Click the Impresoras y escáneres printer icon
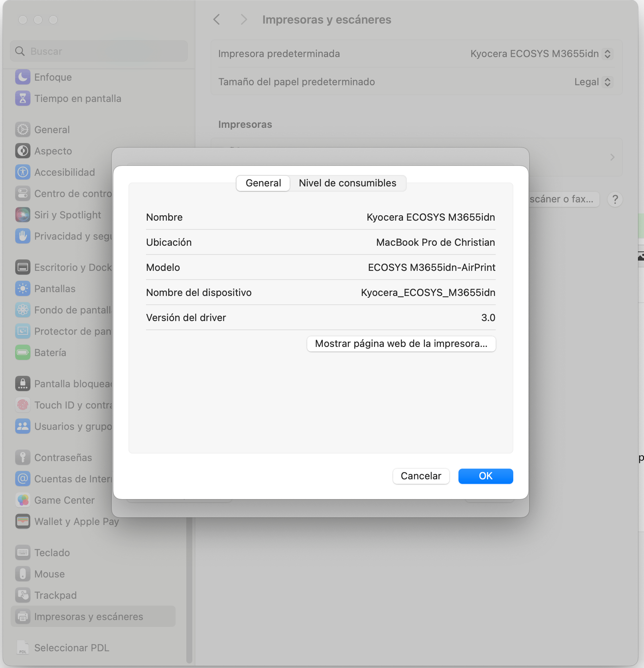Screen dimensions: 644x668 [23, 617]
